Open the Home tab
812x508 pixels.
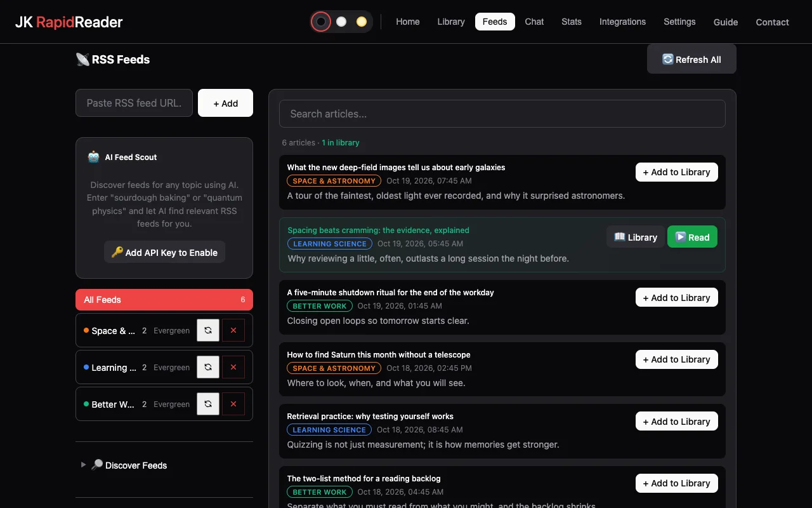tap(408, 22)
